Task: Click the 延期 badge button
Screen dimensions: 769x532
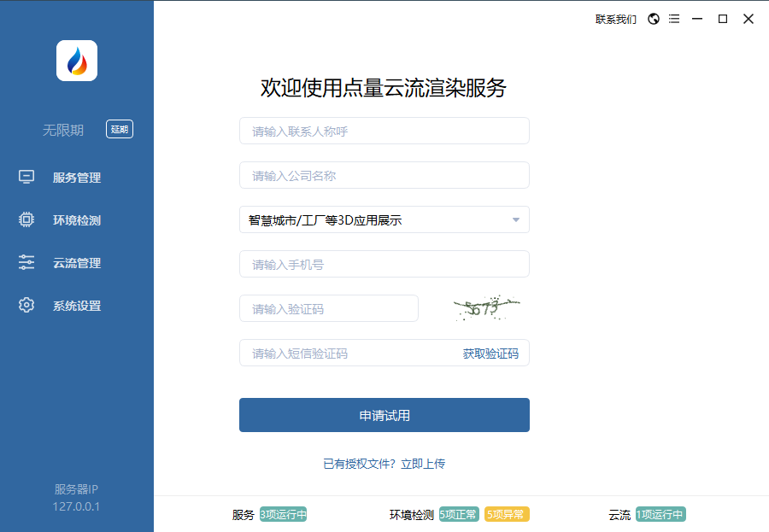Action: [x=120, y=130]
